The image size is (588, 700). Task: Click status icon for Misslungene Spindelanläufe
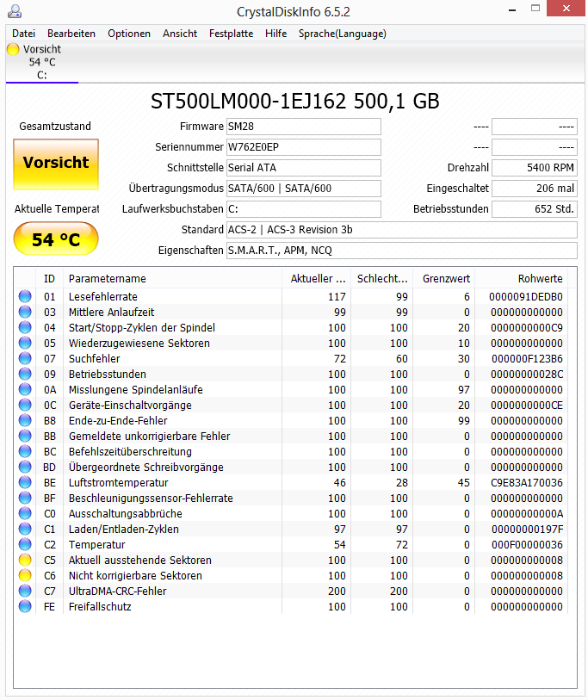(x=25, y=389)
